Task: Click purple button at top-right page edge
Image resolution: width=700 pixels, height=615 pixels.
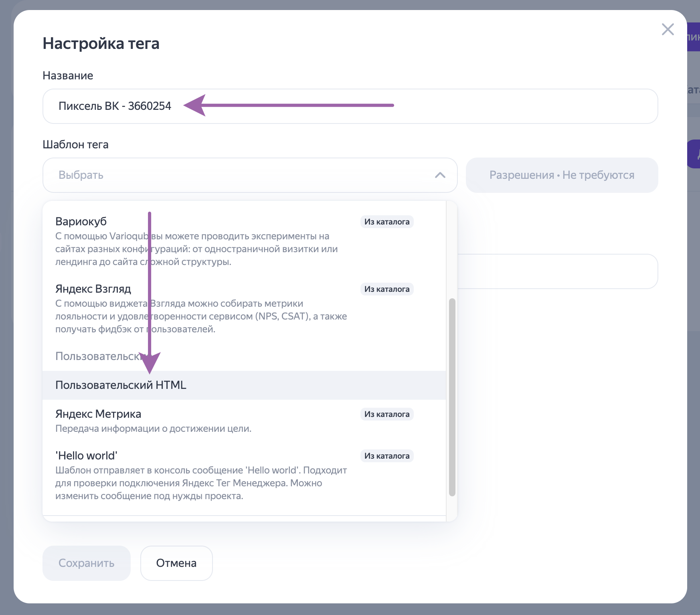Action: tap(693, 37)
